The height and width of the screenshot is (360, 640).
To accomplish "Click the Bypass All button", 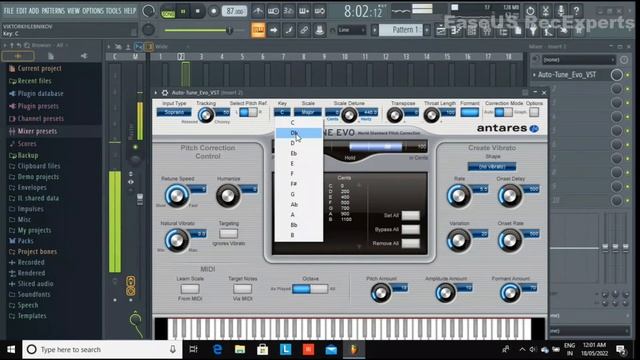I will [411, 229].
